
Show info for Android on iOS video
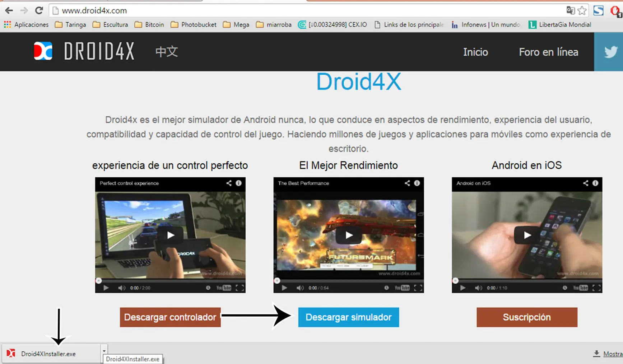[x=595, y=183]
